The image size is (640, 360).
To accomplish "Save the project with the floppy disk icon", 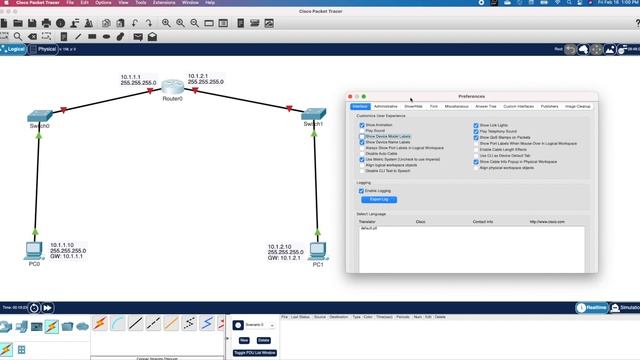I will tap(32, 23).
